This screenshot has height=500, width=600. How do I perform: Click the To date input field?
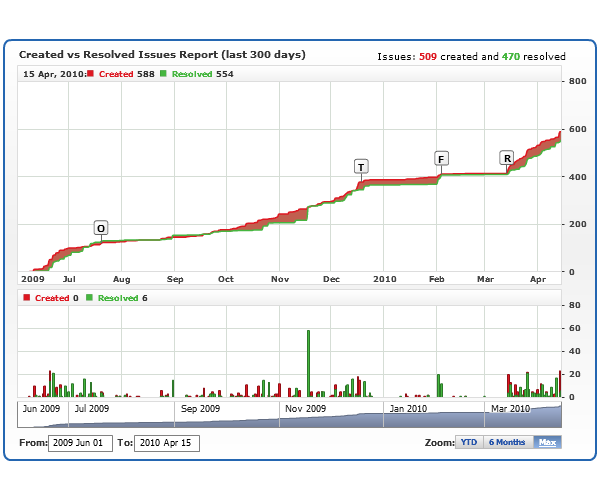tap(167, 443)
